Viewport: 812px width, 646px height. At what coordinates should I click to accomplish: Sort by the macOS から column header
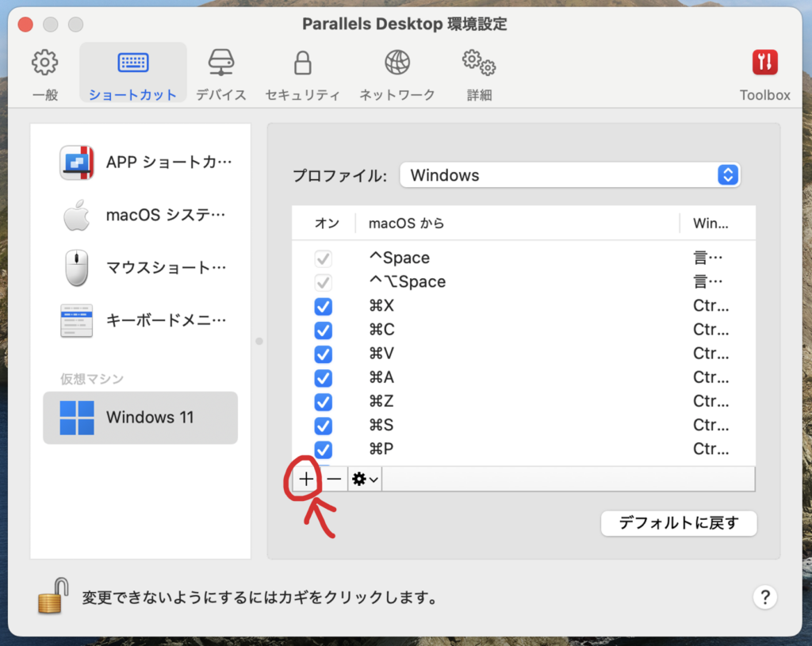pyautogui.click(x=407, y=224)
